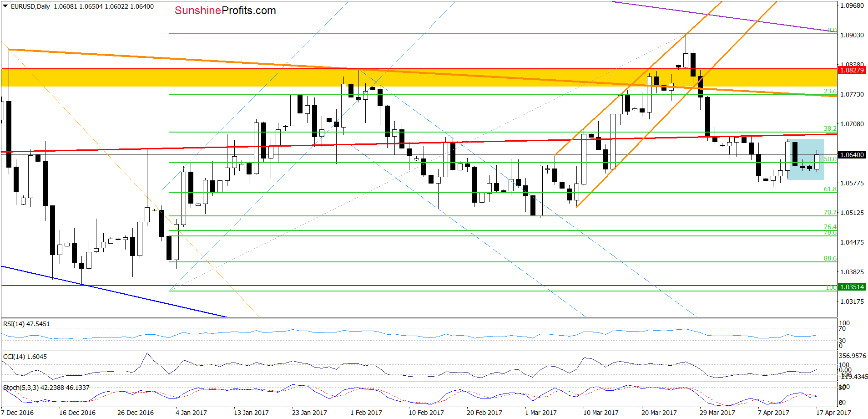Select the light blue highlighted rectangle near April candles
Viewport: 868px width, 419px height.
(x=806, y=159)
